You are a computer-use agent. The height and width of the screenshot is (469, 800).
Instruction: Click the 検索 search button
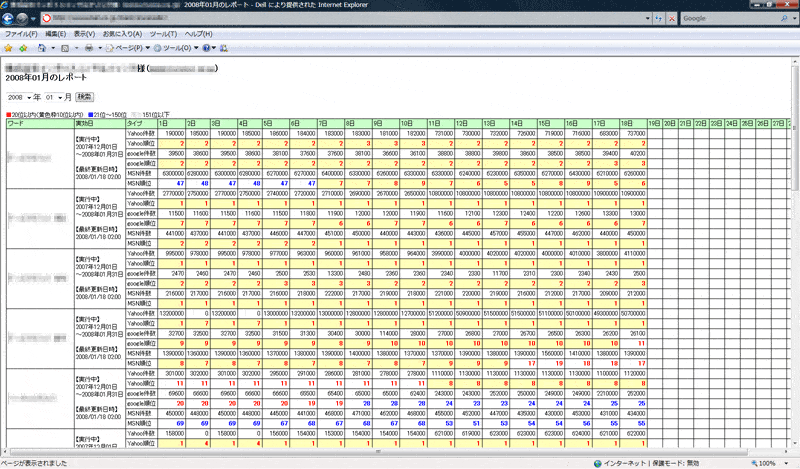click(85, 96)
